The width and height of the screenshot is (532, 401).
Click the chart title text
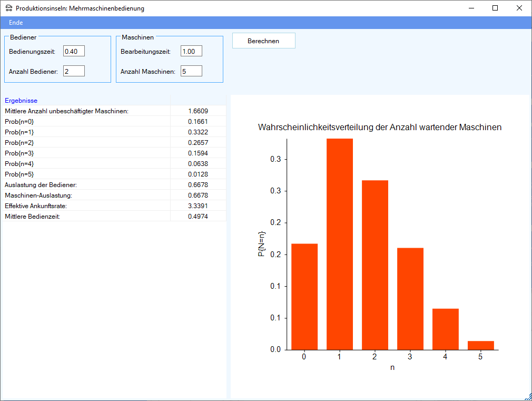click(379, 128)
